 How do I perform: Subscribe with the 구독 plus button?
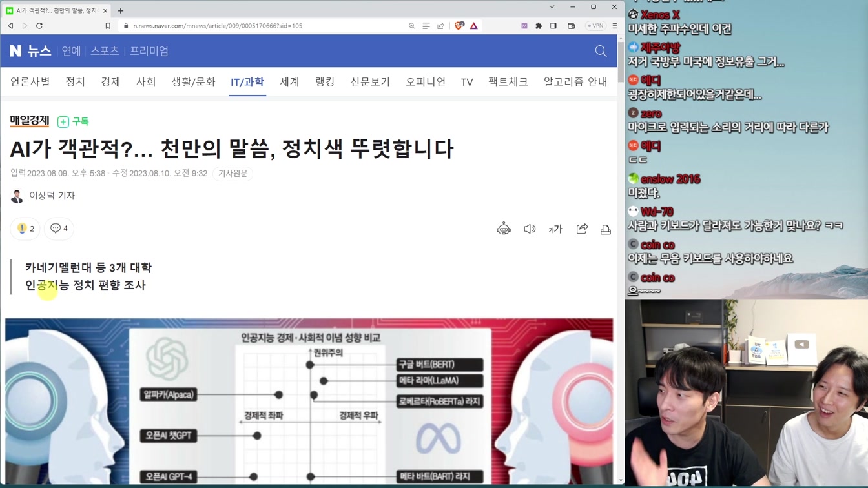click(x=73, y=121)
